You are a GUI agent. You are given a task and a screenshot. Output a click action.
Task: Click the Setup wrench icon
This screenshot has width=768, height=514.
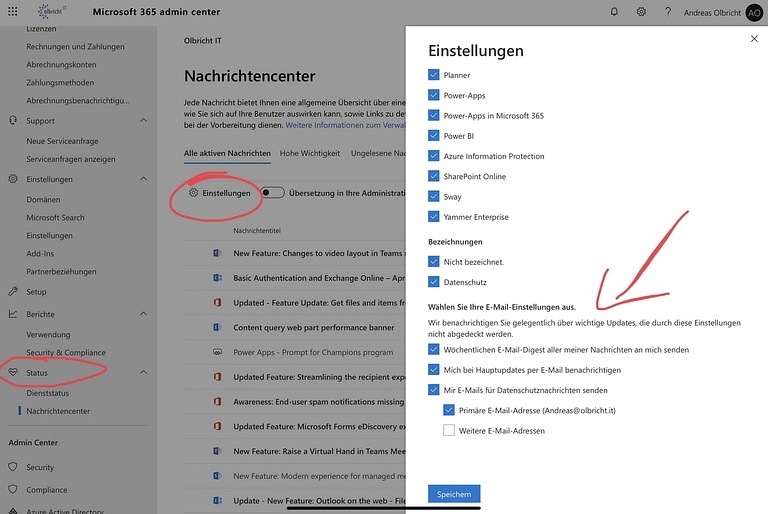click(x=13, y=292)
